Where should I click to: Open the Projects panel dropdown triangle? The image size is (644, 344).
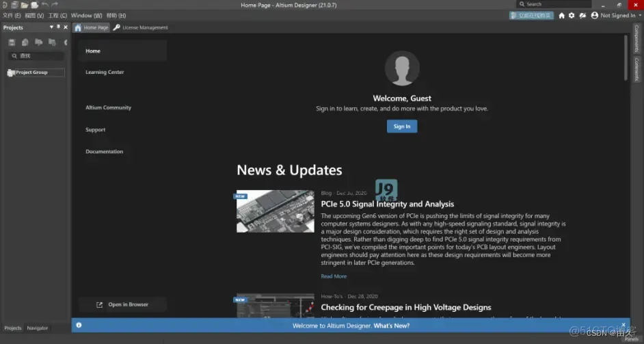(51, 27)
